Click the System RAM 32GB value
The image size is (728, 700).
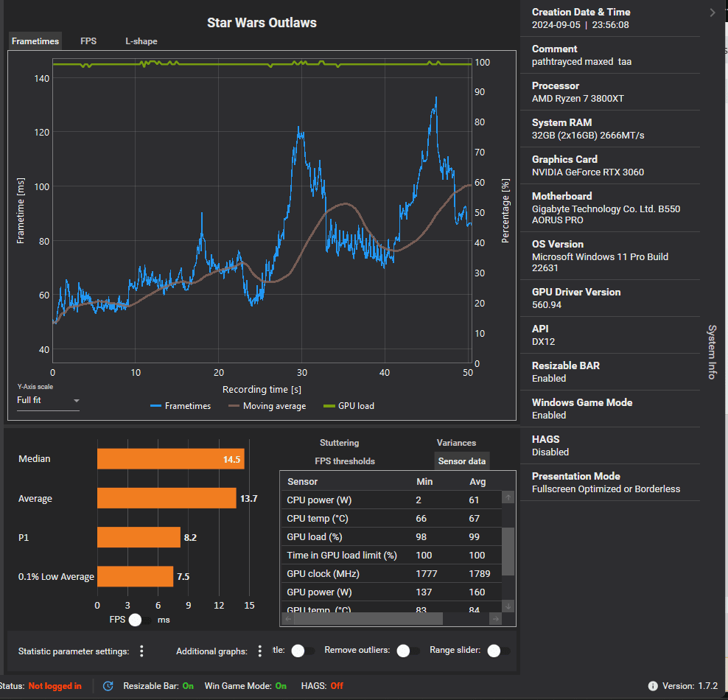pyautogui.click(x=588, y=136)
